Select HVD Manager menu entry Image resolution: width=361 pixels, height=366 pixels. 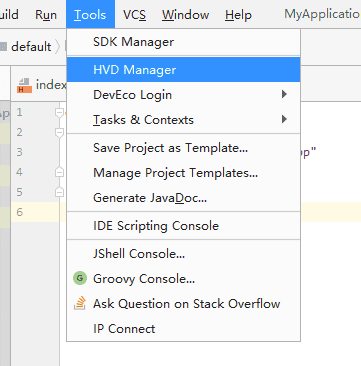(183, 70)
